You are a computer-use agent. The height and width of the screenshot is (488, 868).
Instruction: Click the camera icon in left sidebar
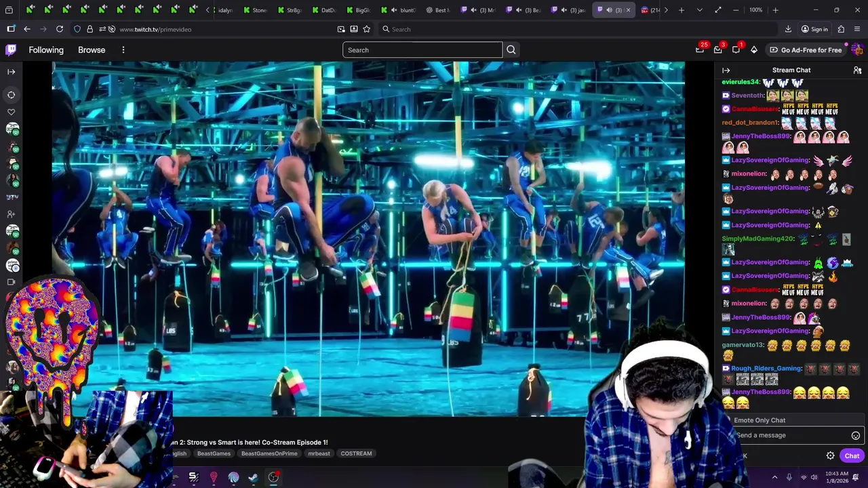click(11, 282)
